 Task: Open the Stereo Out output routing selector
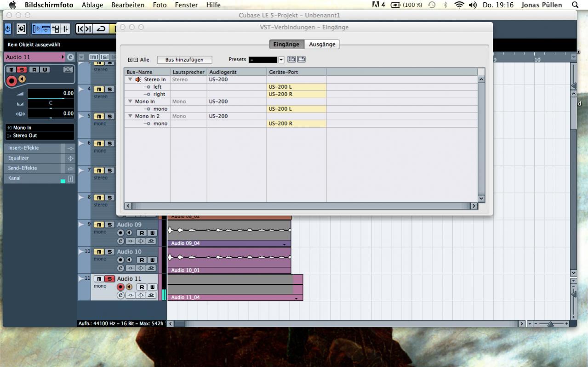click(40, 136)
